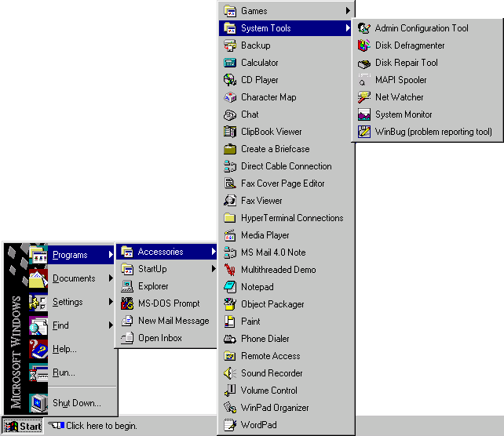
Task: Launch Remote Access entry
Action: pyautogui.click(x=287, y=356)
